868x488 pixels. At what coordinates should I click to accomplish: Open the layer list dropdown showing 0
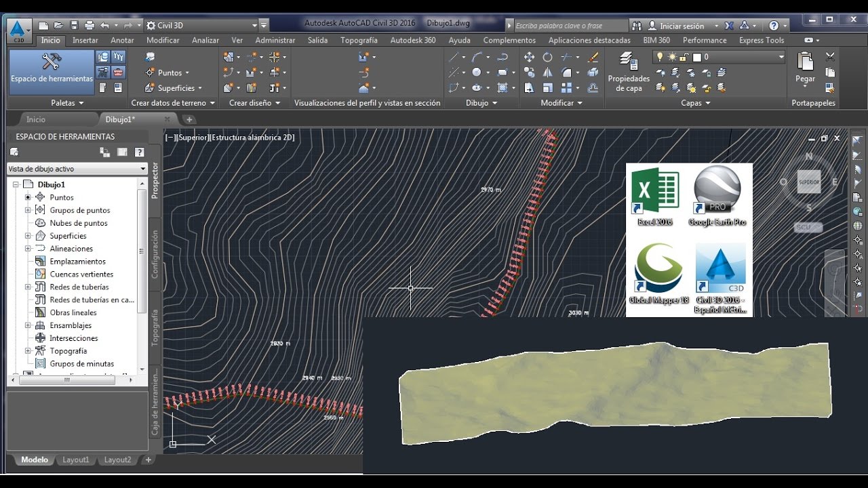781,58
